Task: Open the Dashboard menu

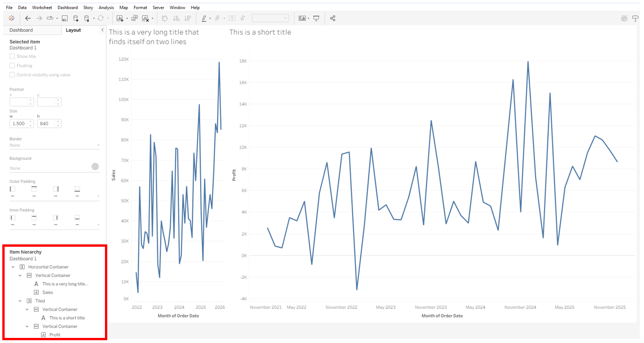Action: [x=67, y=8]
